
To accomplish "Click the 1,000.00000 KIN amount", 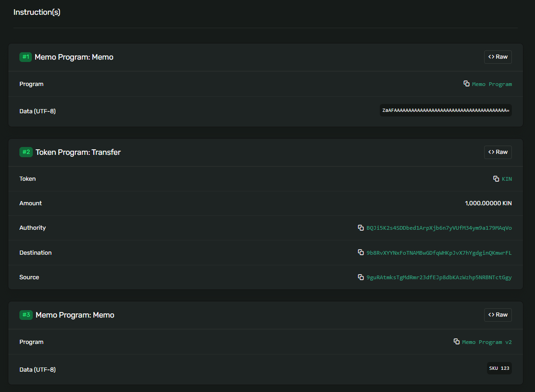I will pyautogui.click(x=488, y=203).
